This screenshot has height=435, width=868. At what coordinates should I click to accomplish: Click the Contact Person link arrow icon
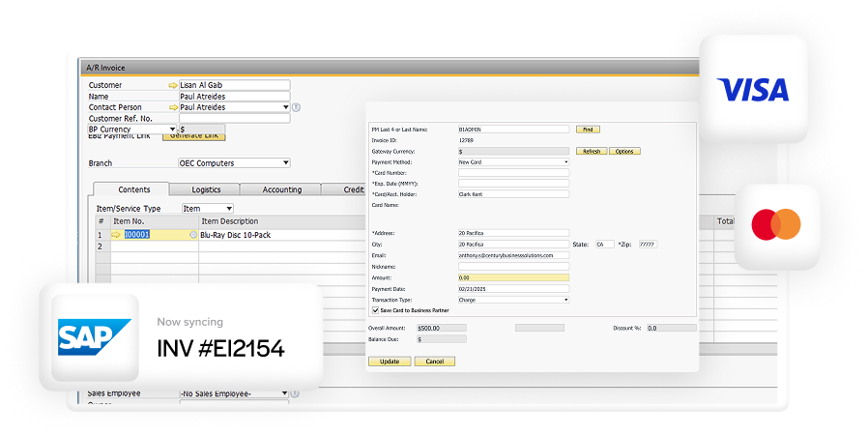[x=173, y=107]
